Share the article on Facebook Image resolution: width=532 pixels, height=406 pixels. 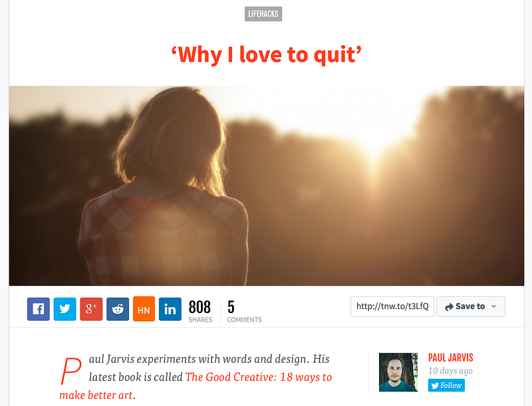(39, 309)
